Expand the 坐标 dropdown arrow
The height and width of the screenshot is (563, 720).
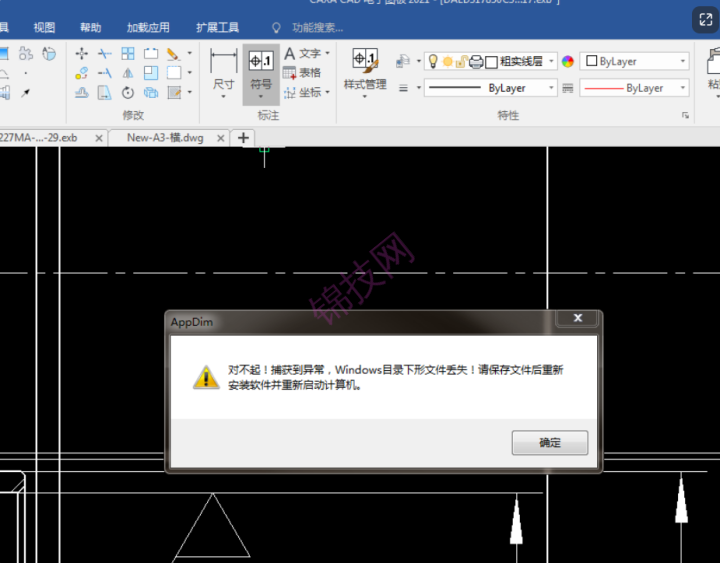[327, 92]
